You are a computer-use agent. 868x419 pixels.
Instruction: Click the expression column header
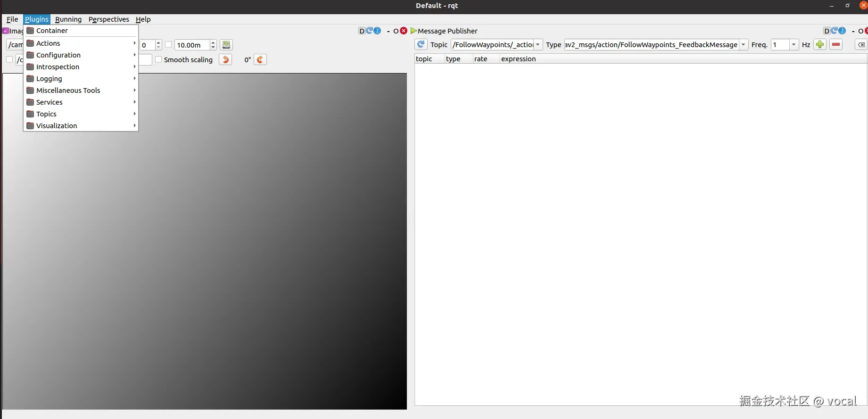coord(683,59)
